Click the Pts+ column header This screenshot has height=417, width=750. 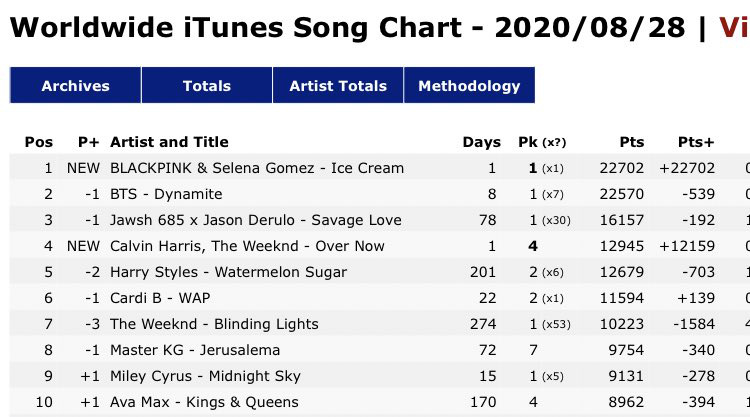click(696, 142)
